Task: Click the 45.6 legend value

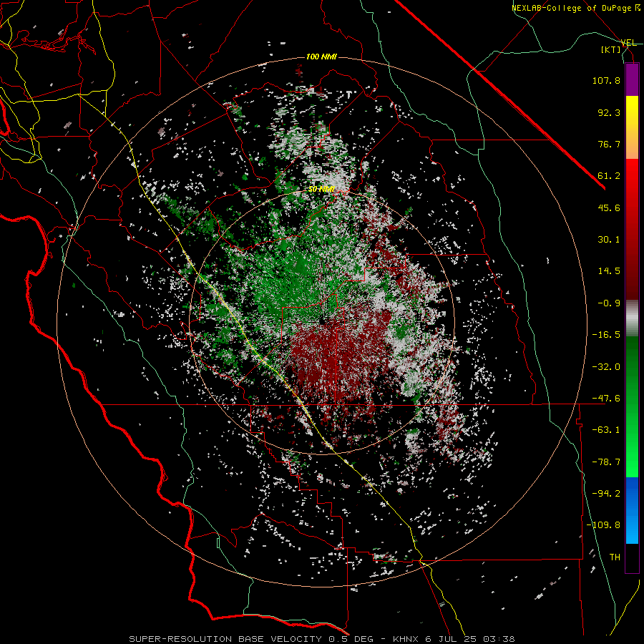Action: pyautogui.click(x=609, y=208)
